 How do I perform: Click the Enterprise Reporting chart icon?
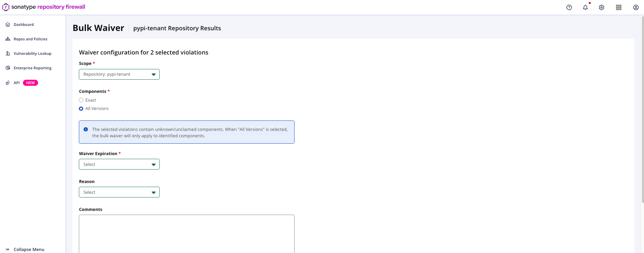[8, 68]
